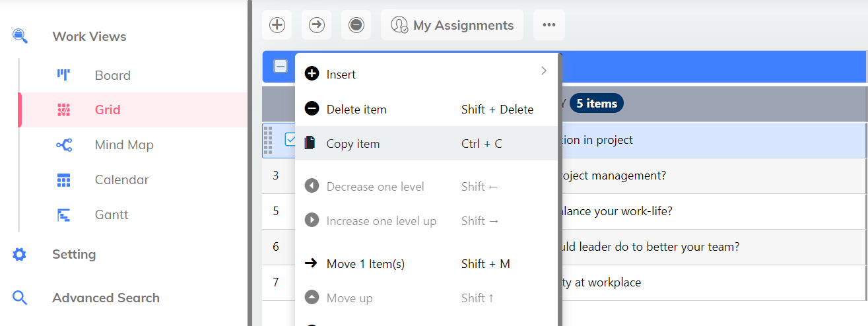
Task: Open Advanced Search
Action: coord(106,298)
